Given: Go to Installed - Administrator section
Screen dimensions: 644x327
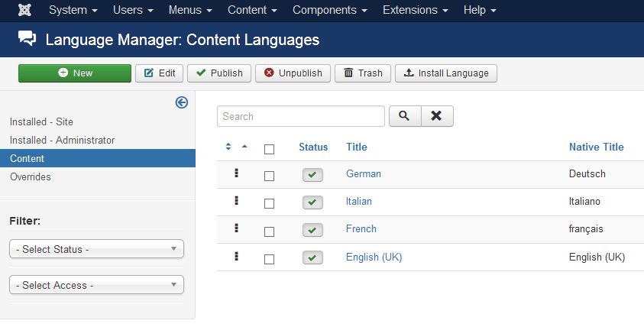Looking at the screenshot, I should [62, 140].
